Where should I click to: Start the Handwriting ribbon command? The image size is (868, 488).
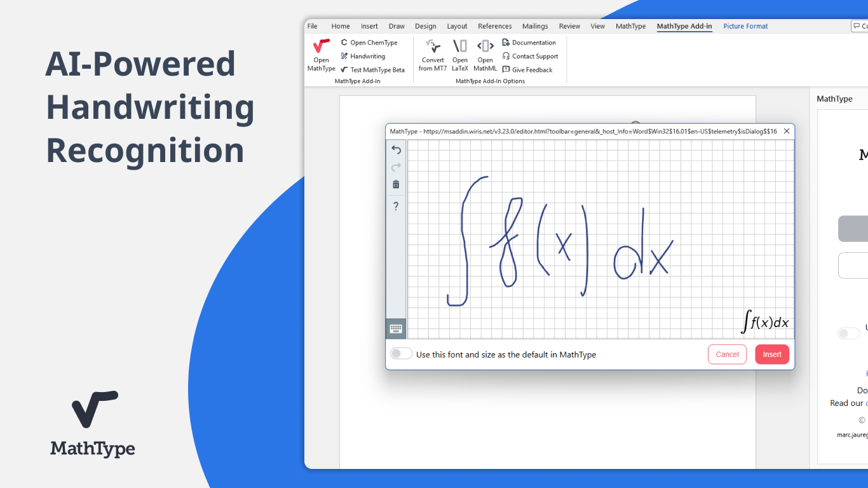tap(363, 57)
